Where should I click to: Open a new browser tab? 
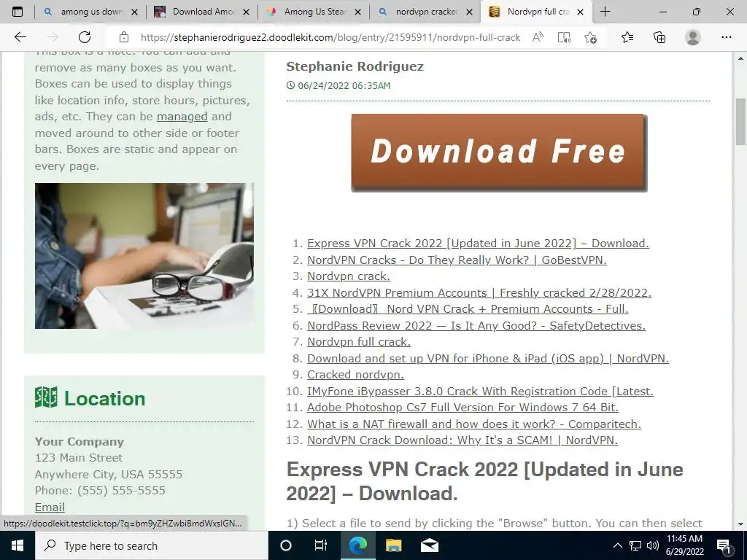click(x=605, y=12)
